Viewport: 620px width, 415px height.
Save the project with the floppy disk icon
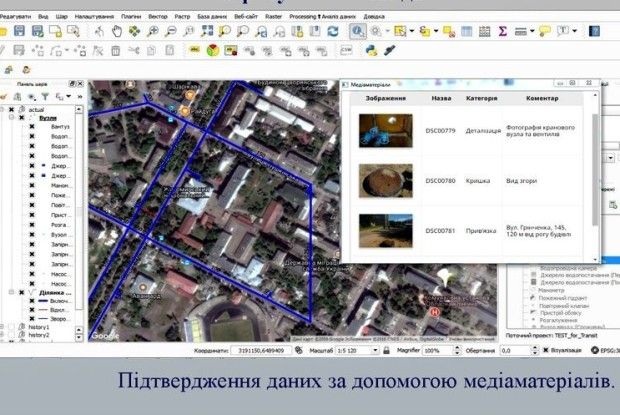click(19, 31)
